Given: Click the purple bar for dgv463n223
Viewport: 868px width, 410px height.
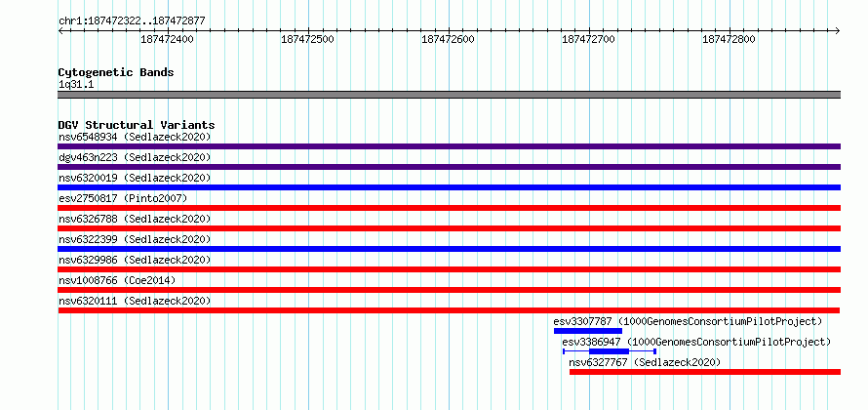Looking at the screenshot, I should coord(449,167).
